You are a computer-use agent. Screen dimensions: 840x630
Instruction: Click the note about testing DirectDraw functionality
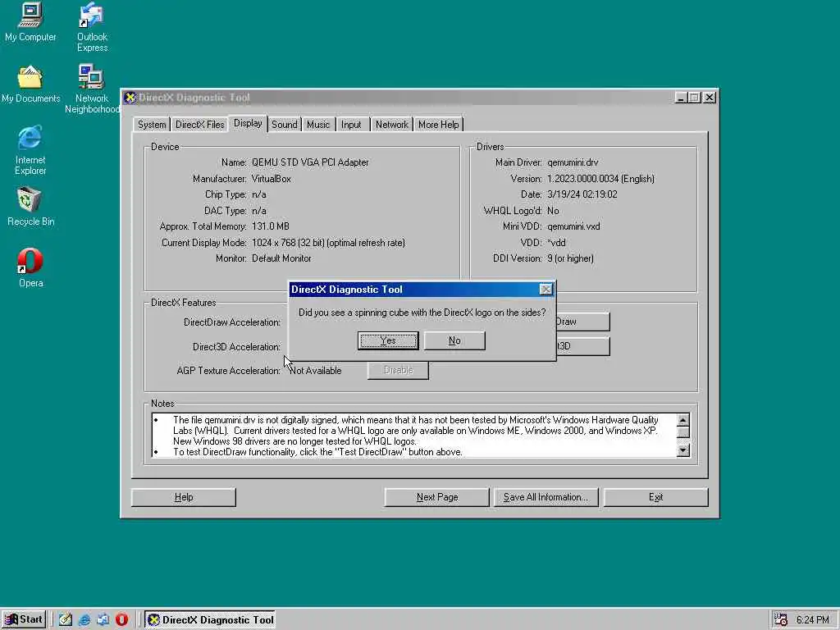point(317,452)
